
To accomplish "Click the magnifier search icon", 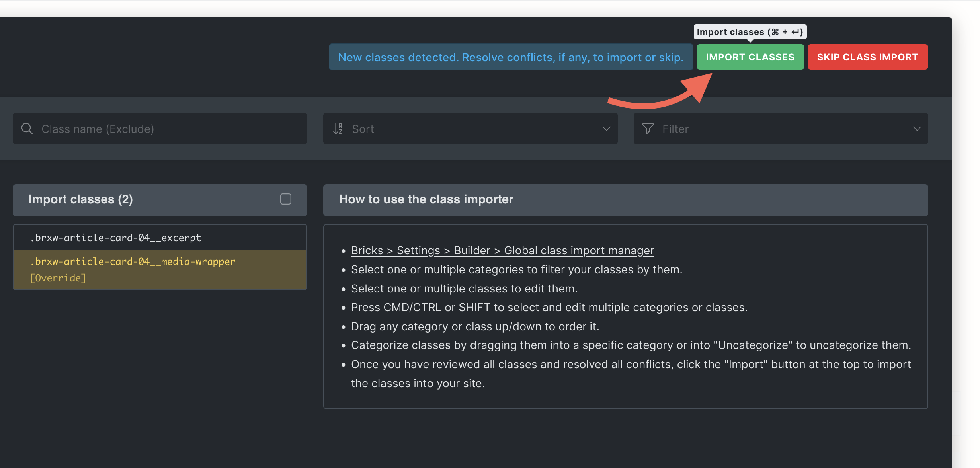I will click(27, 129).
